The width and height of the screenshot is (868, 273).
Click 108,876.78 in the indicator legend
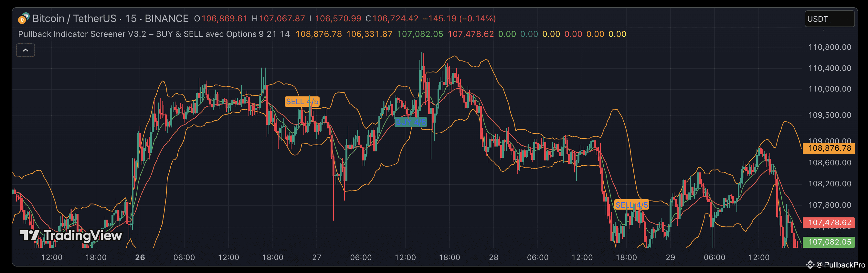(x=319, y=34)
